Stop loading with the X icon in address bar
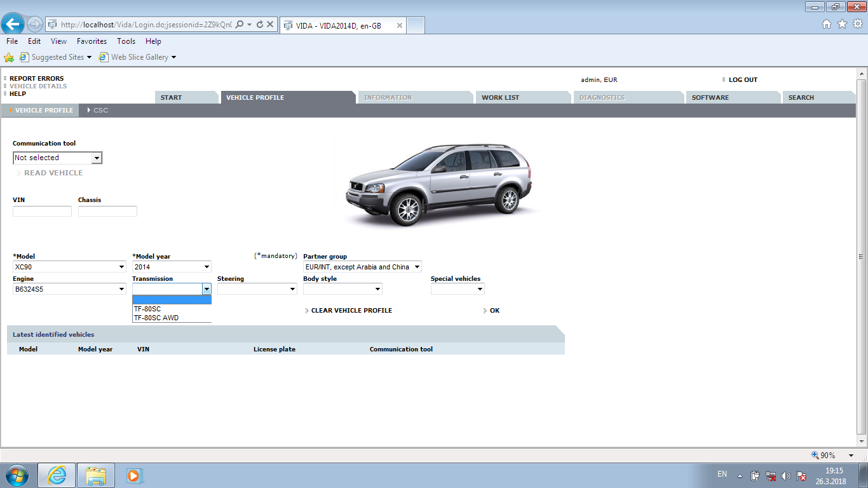 pyautogui.click(x=270, y=25)
